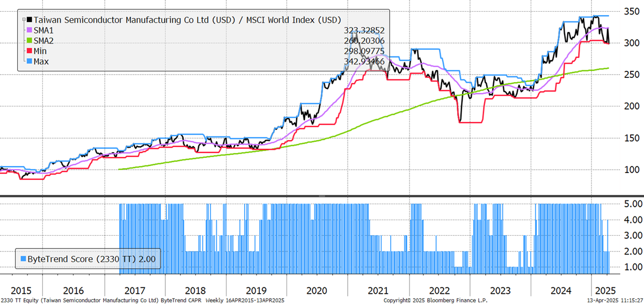644x304 pixels.
Task: Click the 2024 year label on time axis
Action: 561,291
